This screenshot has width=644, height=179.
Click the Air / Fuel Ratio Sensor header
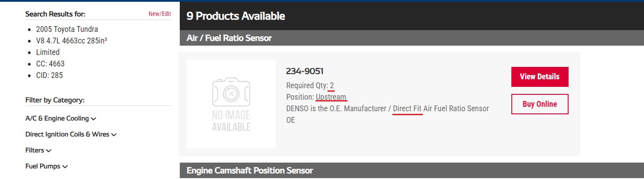coord(229,38)
